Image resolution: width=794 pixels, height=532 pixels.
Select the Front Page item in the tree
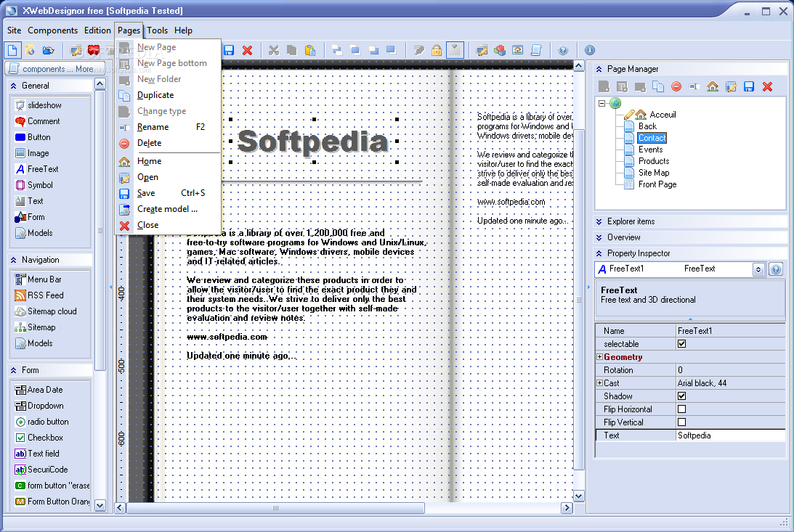[657, 184]
